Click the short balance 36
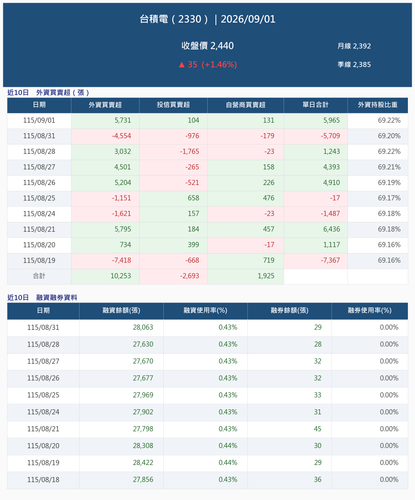415x500 pixels. 318,480
